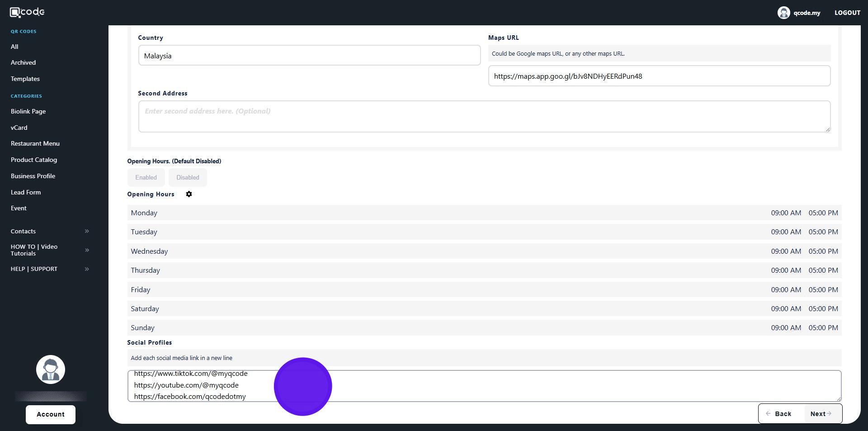Screen dimensions: 868x431
Task: Expand the Contacts menu arrow
Action: [87, 231]
